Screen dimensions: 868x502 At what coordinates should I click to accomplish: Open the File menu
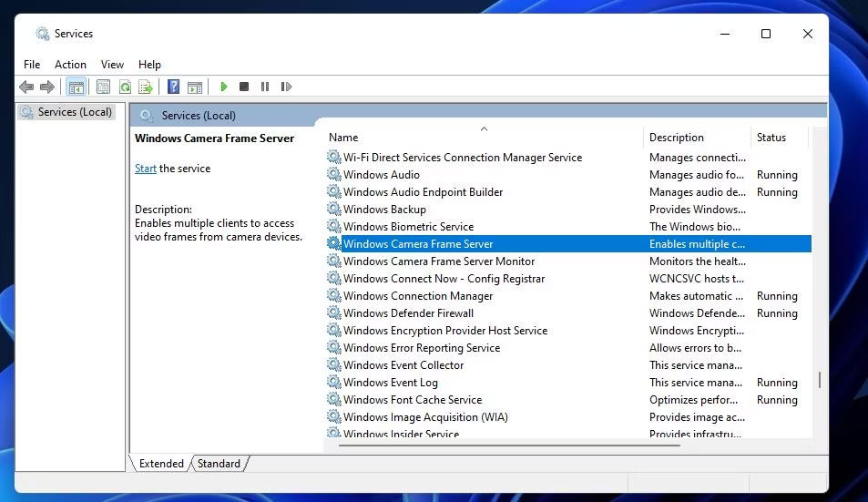pos(32,65)
